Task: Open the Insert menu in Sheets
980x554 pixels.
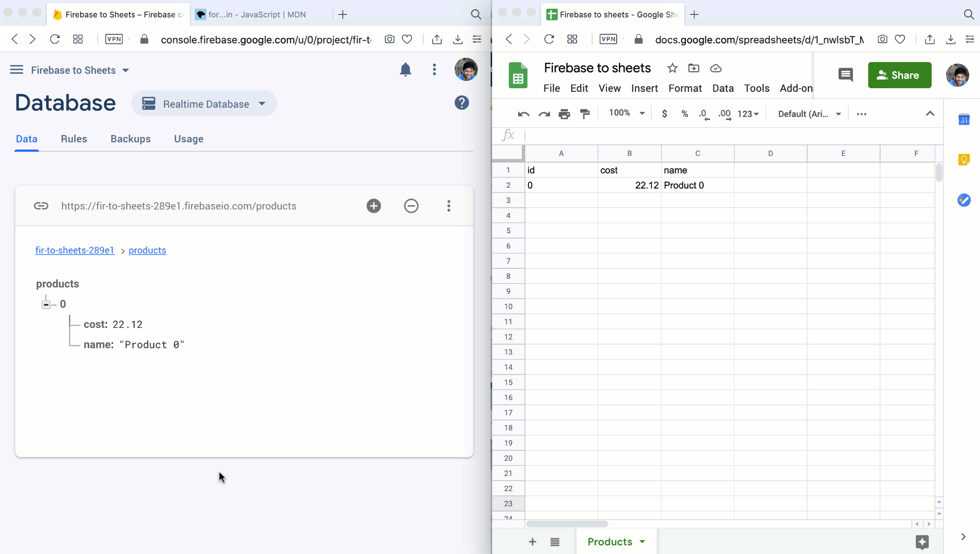Action: coord(644,88)
